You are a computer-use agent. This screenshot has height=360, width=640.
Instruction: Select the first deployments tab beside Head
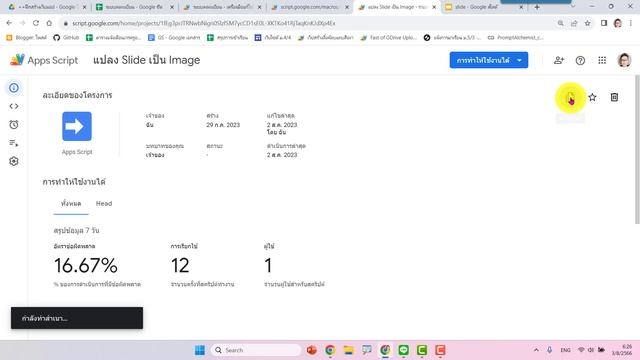71,203
